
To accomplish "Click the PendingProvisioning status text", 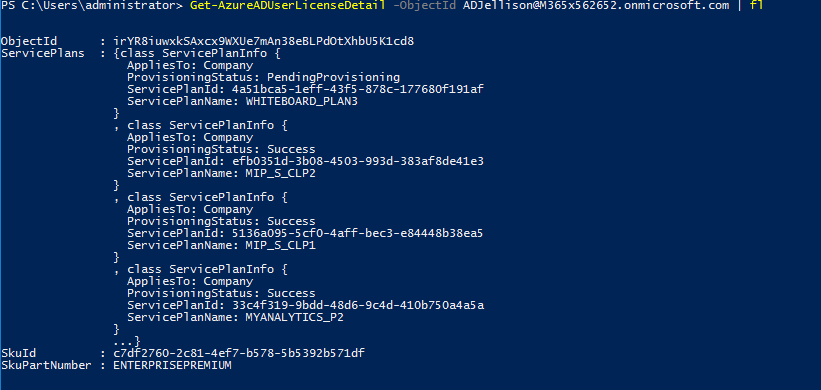I will click(333, 77).
